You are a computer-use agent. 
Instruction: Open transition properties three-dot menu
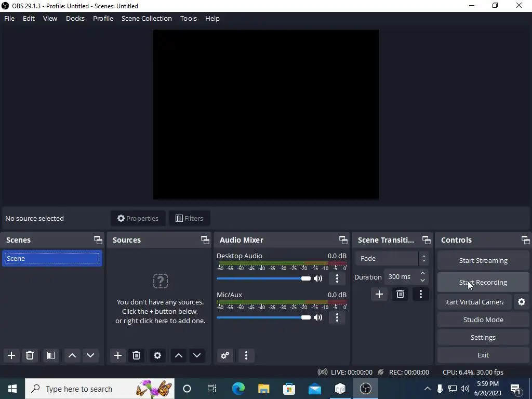[x=421, y=294]
